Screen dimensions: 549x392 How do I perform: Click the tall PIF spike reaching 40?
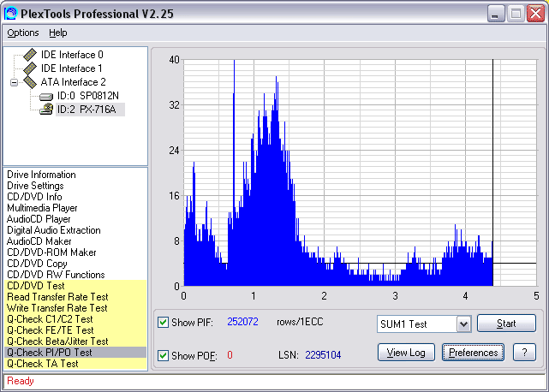point(234,140)
